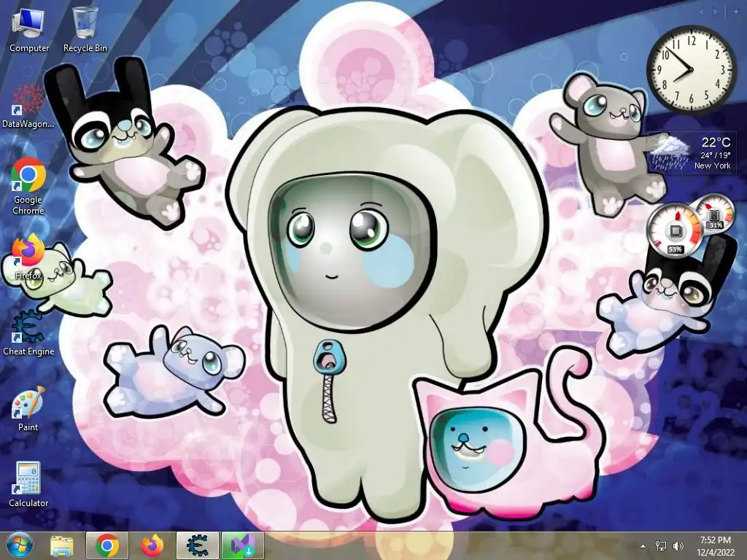This screenshot has height=560, width=747.
Task: Switch to the Visual Studio Installer taskbar item
Action: click(x=242, y=545)
